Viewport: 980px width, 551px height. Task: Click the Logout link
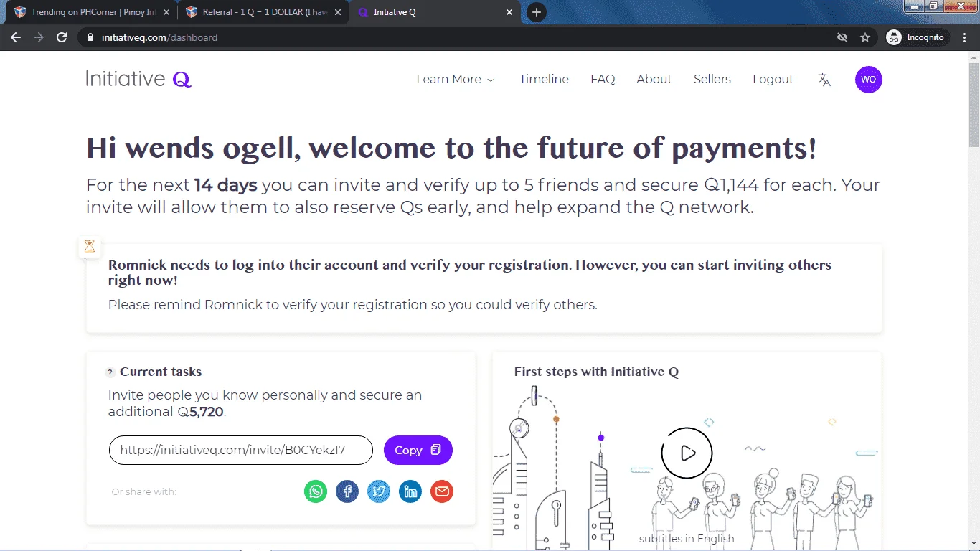pyautogui.click(x=773, y=80)
